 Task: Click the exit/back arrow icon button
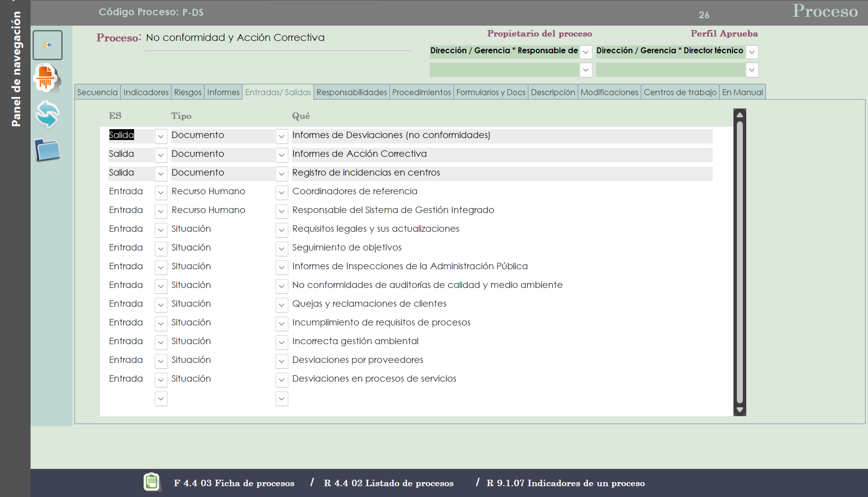(x=47, y=45)
